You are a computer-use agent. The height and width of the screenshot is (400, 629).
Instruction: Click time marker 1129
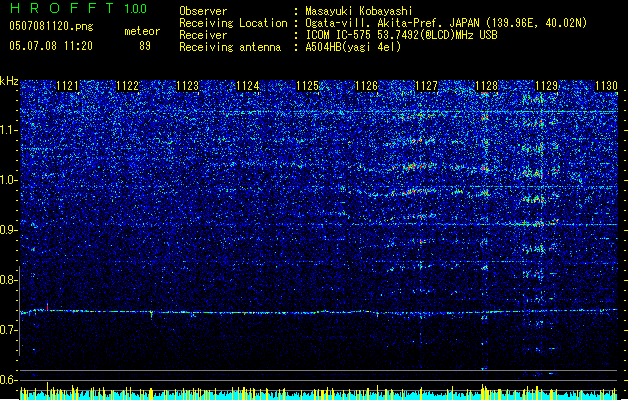[x=546, y=86]
